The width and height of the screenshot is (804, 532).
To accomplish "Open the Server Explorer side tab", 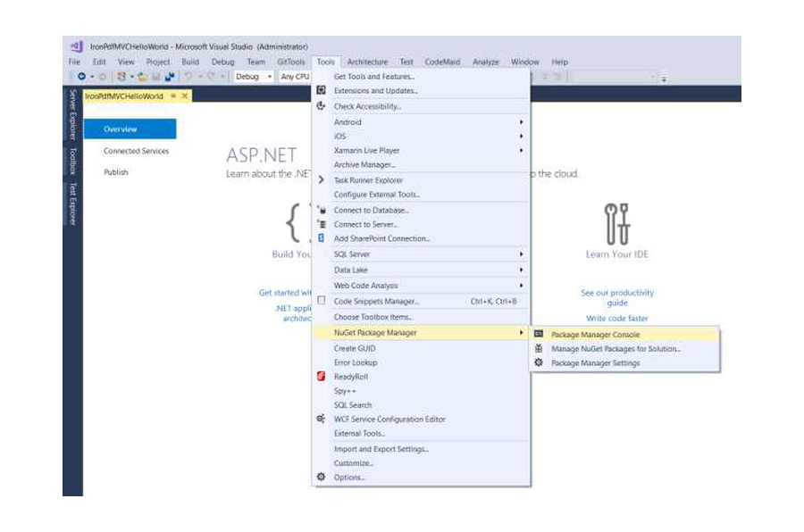I will click(73, 114).
